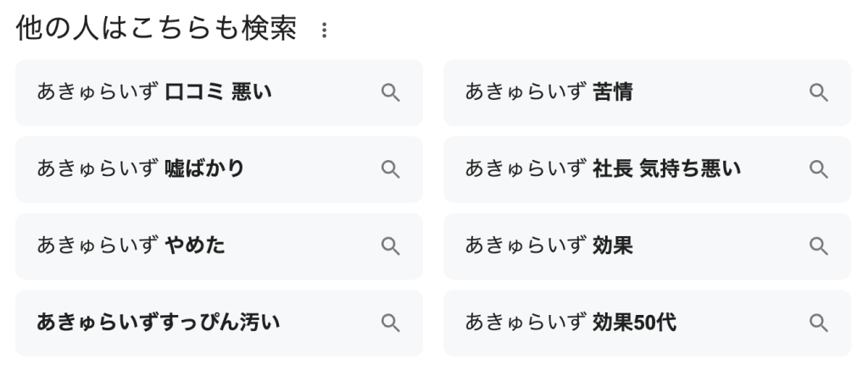The height and width of the screenshot is (370, 868).
Task: Click search icon beside あきゅらいず やめた
Action: (390, 246)
